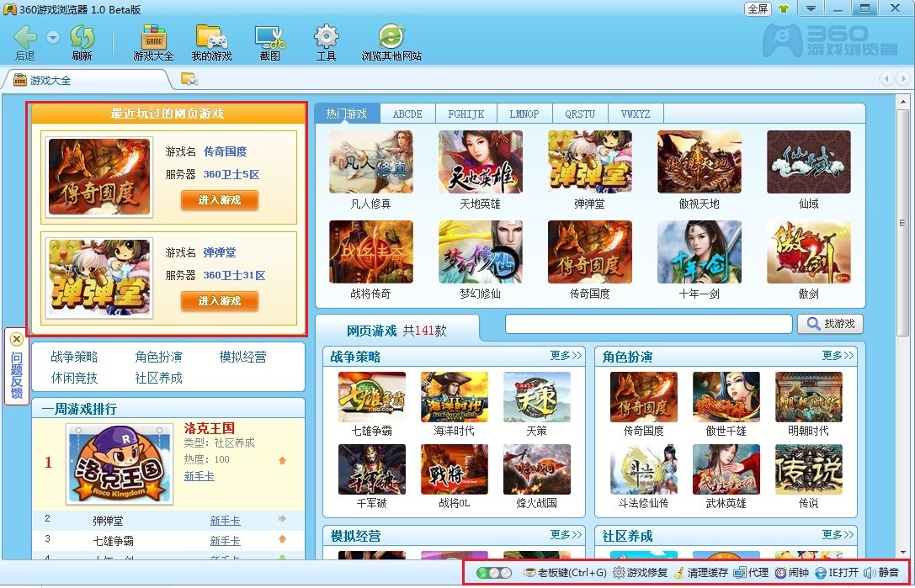The height and width of the screenshot is (588, 915).
Task: Open the 闹钟 alarm clock
Action: pos(792,573)
